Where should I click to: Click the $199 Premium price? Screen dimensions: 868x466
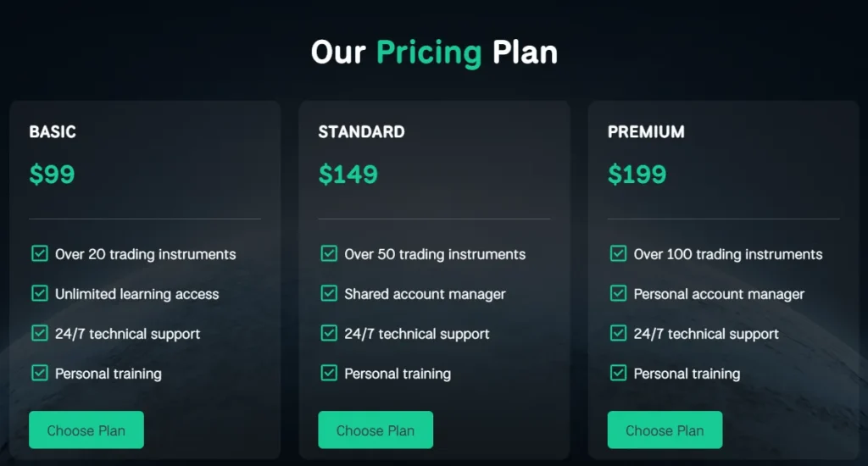(x=637, y=175)
